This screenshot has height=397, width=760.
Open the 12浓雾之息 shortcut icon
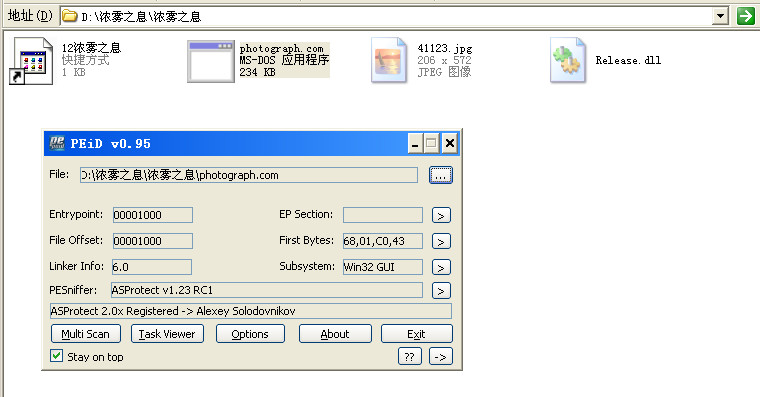(x=31, y=61)
